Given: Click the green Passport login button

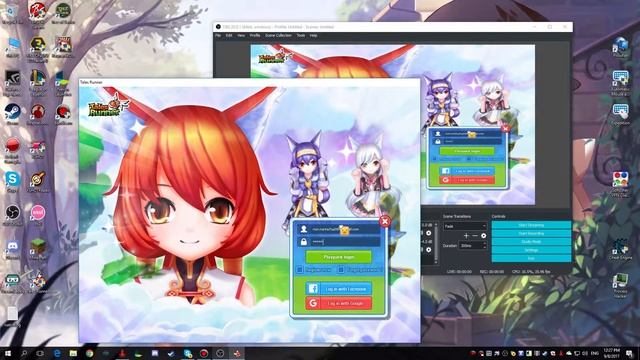Looking at the screenshot, I should click(x=338, y=257).
